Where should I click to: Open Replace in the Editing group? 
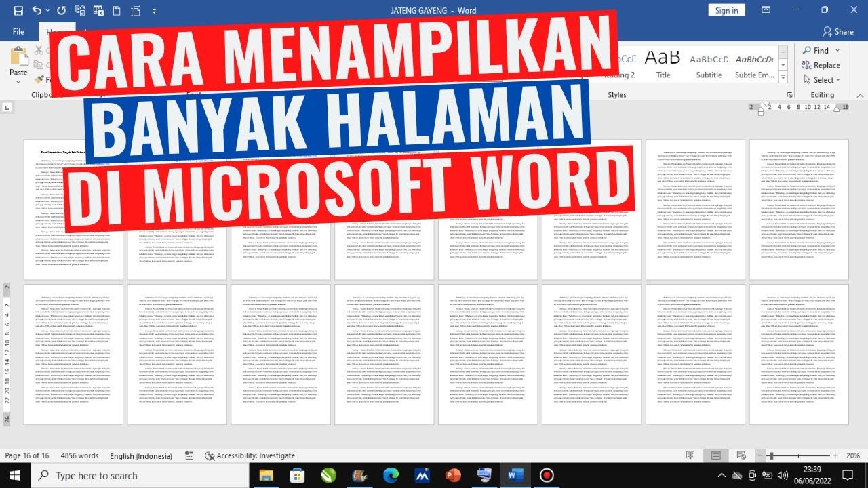[x=821, y=65]
